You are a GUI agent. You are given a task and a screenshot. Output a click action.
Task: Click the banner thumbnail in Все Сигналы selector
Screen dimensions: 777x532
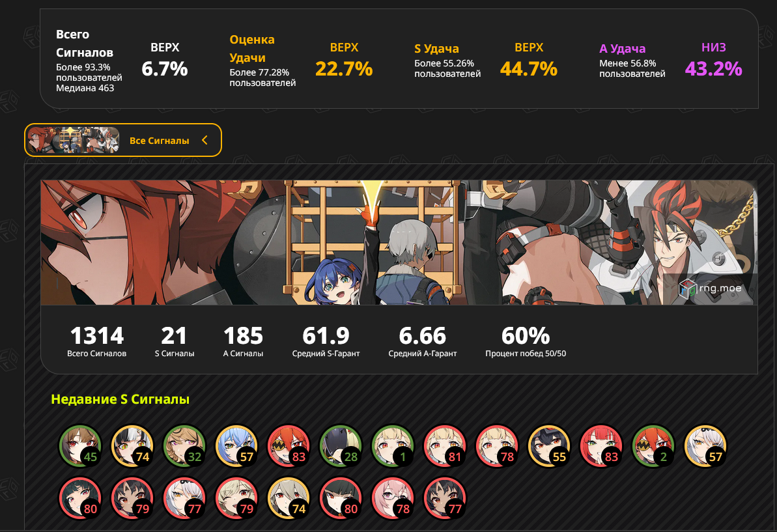pos(73,140)
